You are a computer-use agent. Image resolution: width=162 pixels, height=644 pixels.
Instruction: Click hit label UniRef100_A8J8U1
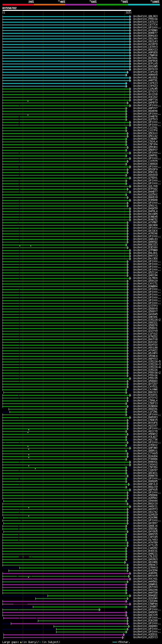tap(145, 78)
